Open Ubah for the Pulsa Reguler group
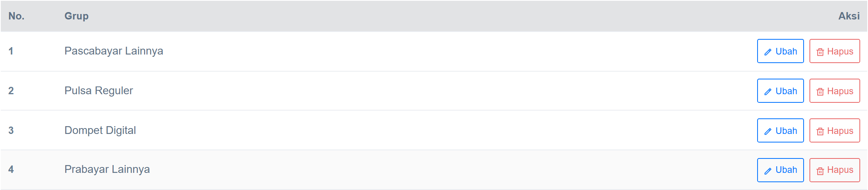868x190 pixels. (x=781, y=91)
